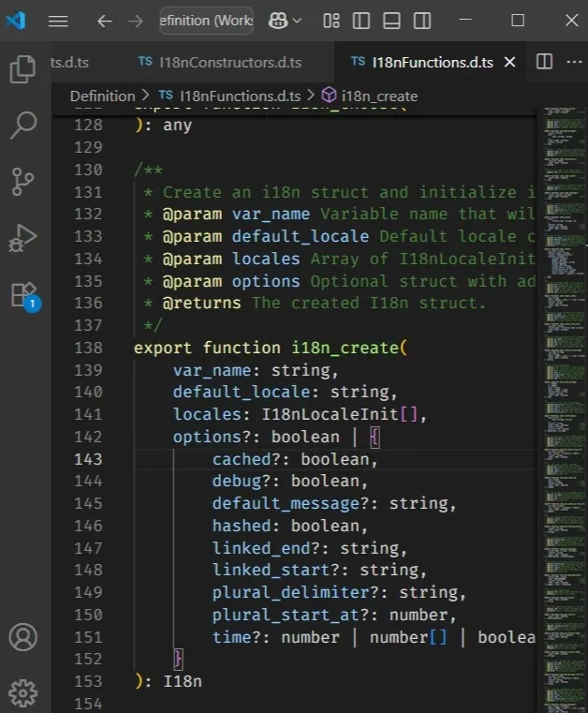Open the Run and Debug view

coord(22,238)
